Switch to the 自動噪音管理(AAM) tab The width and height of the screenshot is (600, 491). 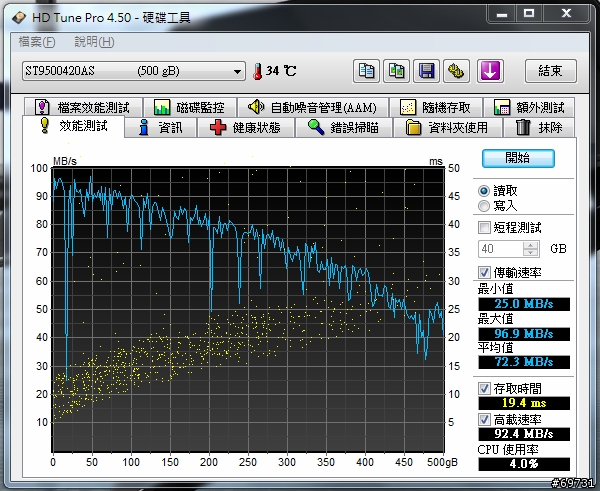coord(313,107)
